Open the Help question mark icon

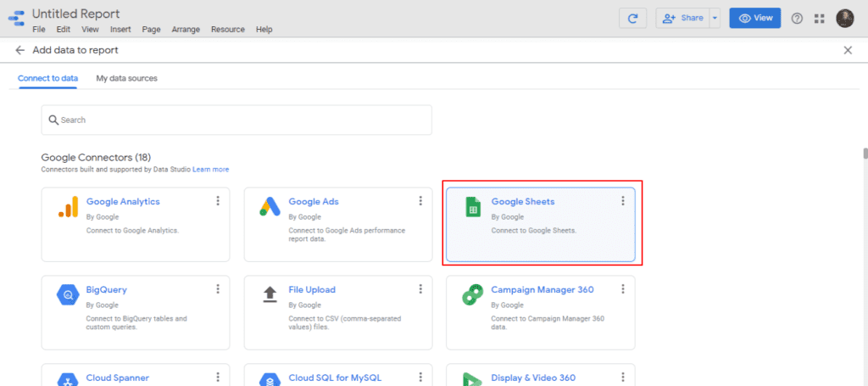pyautogui.click(x=797, y=19)
